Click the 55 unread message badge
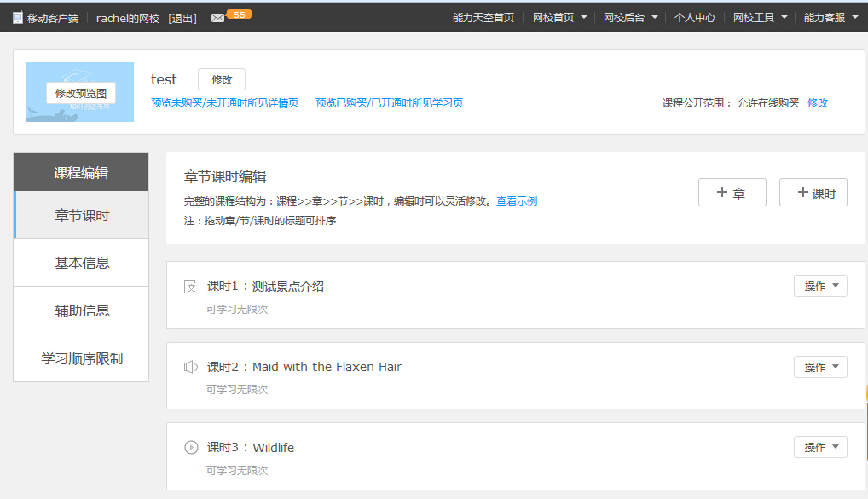The width and height of the screenshot is (868, 499). tap(240, 15)
